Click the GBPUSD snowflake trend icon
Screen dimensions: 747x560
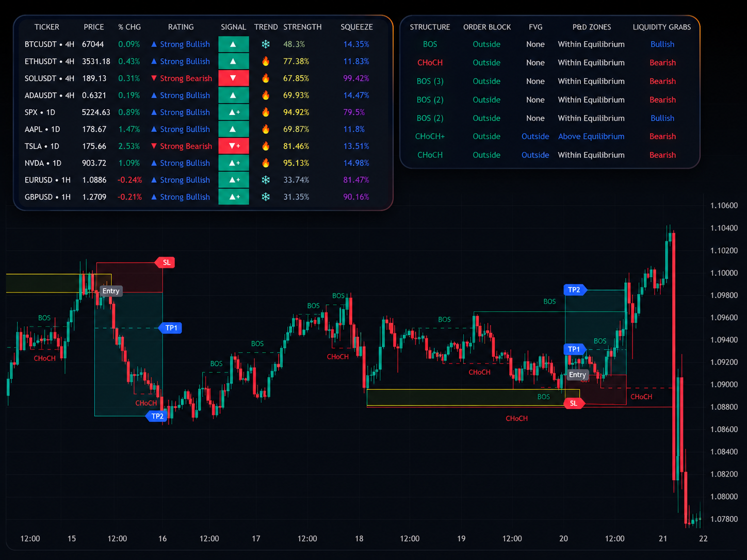click(266, 197)
